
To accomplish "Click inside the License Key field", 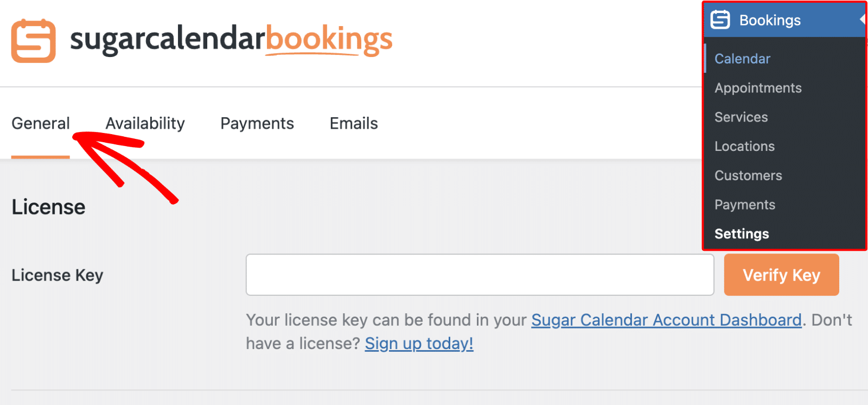I will point(480,275).
